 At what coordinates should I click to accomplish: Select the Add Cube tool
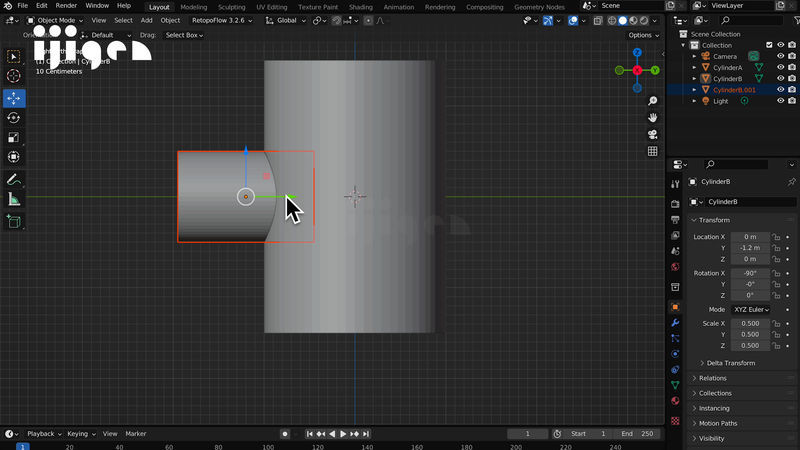14,221
